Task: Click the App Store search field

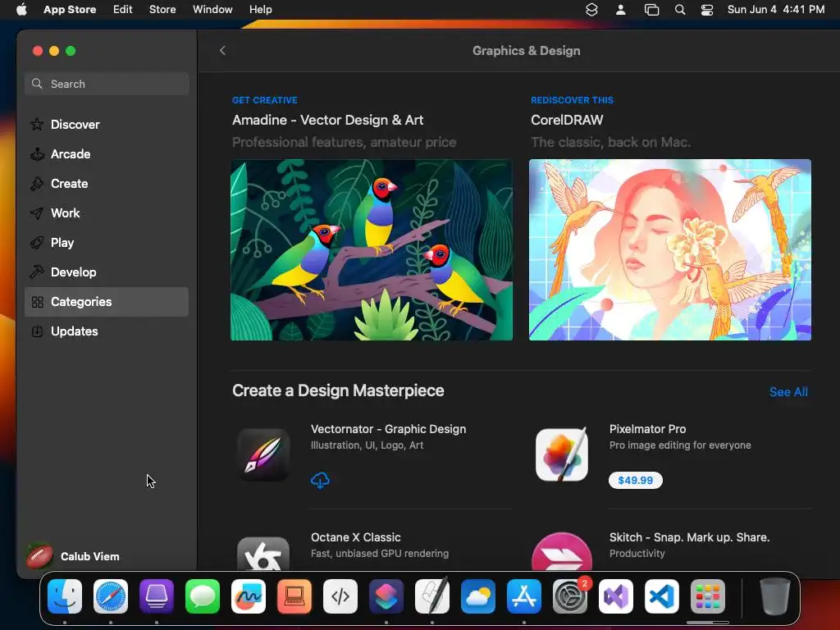Action: pyautogui.click(x=107, y=84)
